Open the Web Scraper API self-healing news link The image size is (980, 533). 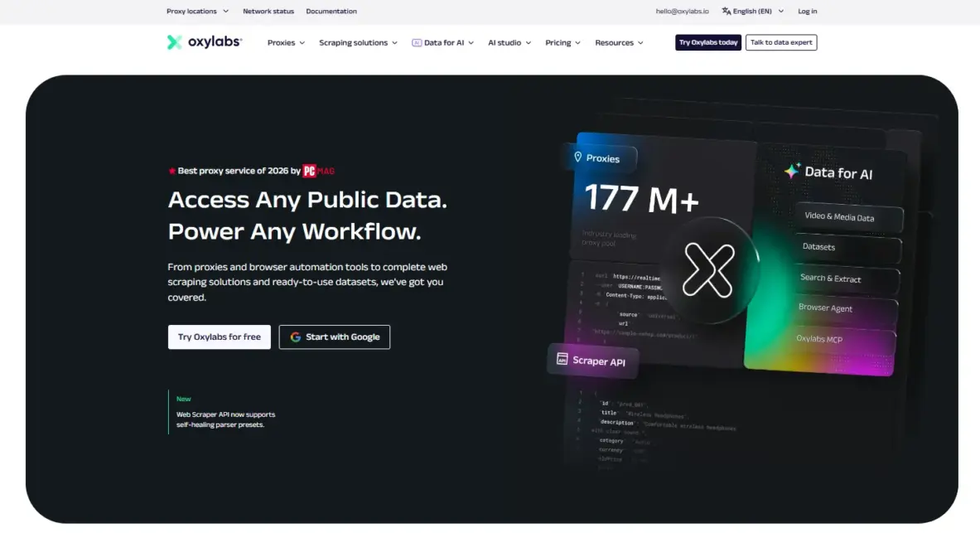pos(225,419)
